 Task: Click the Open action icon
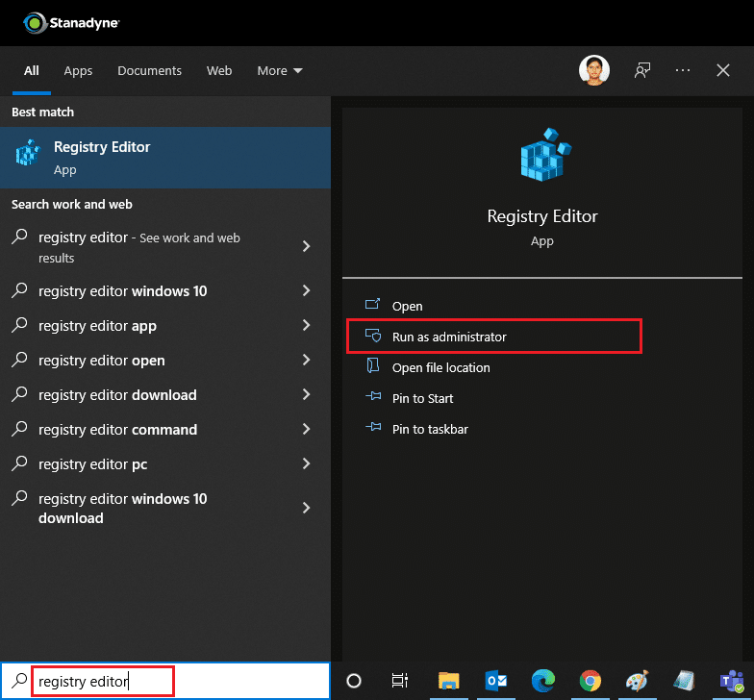(x=373, y=304)
